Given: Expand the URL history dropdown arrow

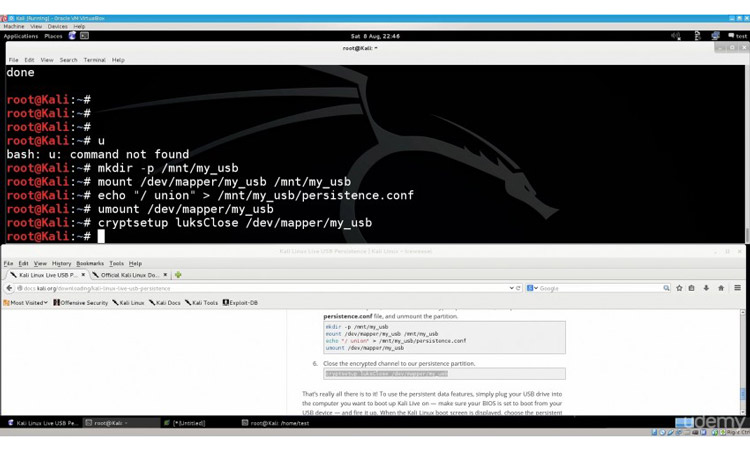Looking at the screenshot, I should (511, 288).
